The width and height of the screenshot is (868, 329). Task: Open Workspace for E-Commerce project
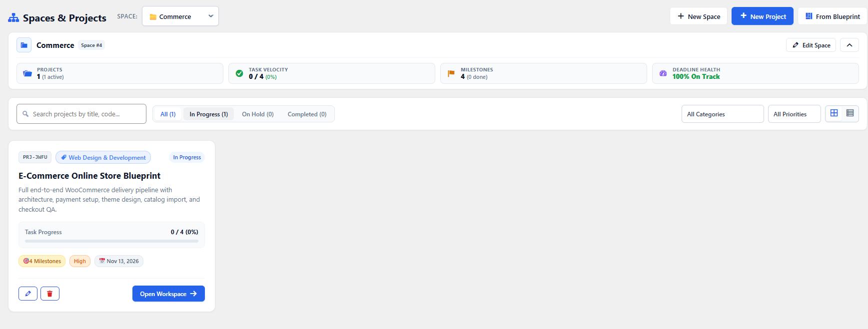click(x=168, y=294)
